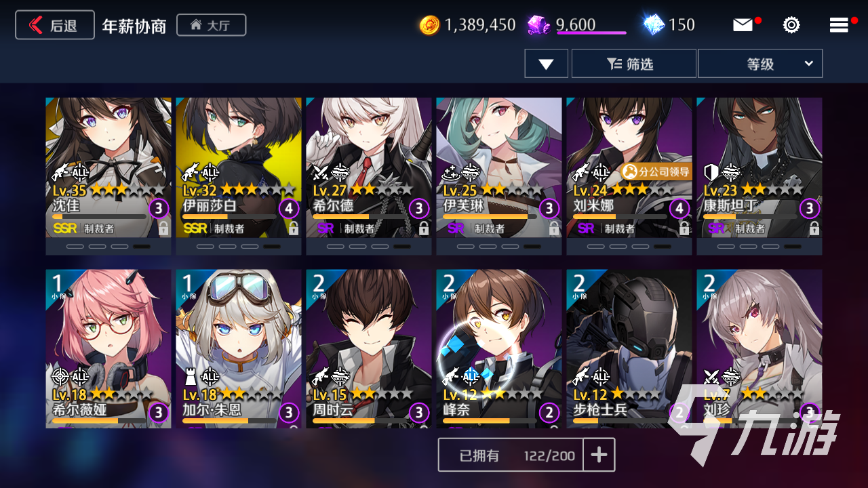868x488 pixels.
Task: Open settings gear icon
Action: click(791, 25)
